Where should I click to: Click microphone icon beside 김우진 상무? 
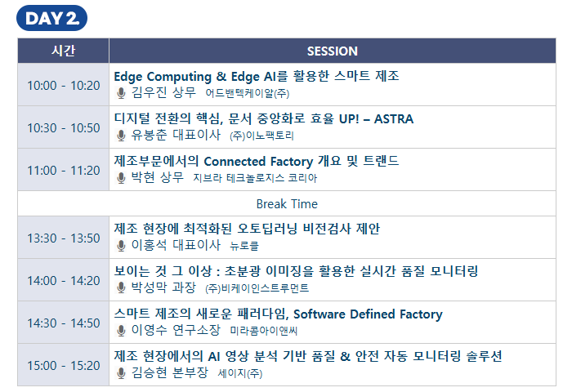point(121,93)
